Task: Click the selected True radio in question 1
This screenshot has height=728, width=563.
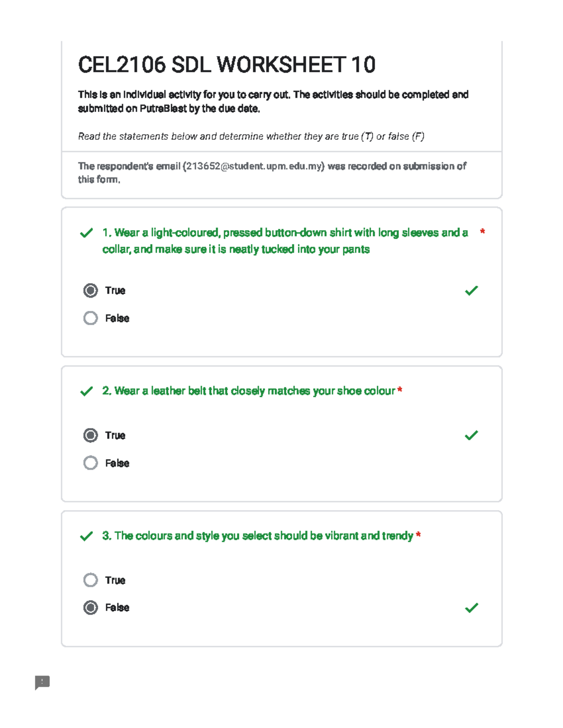Action: click(91, 291)
